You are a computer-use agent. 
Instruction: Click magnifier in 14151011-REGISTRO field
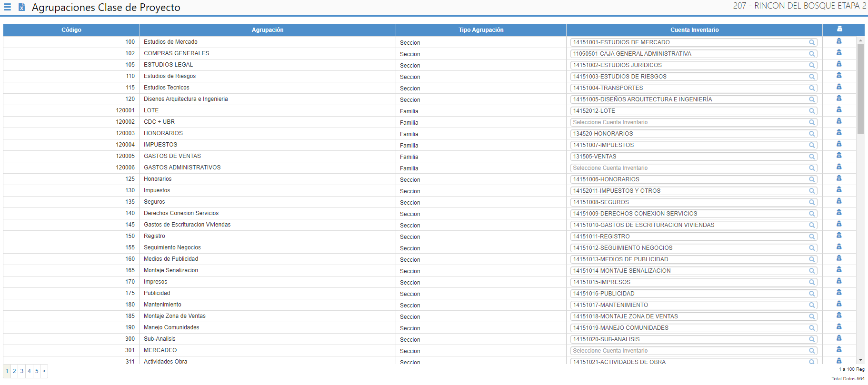(812, 237)
